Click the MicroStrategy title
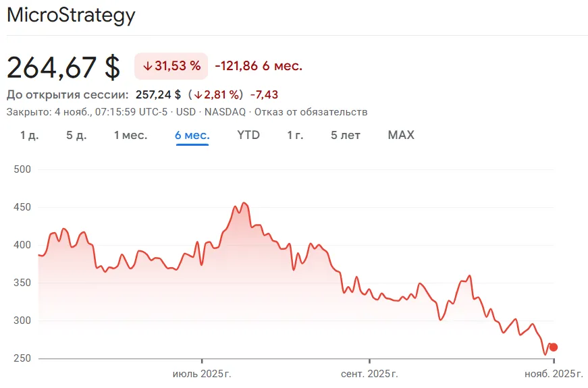Viewport: 588px width, 388px height. 71,16
